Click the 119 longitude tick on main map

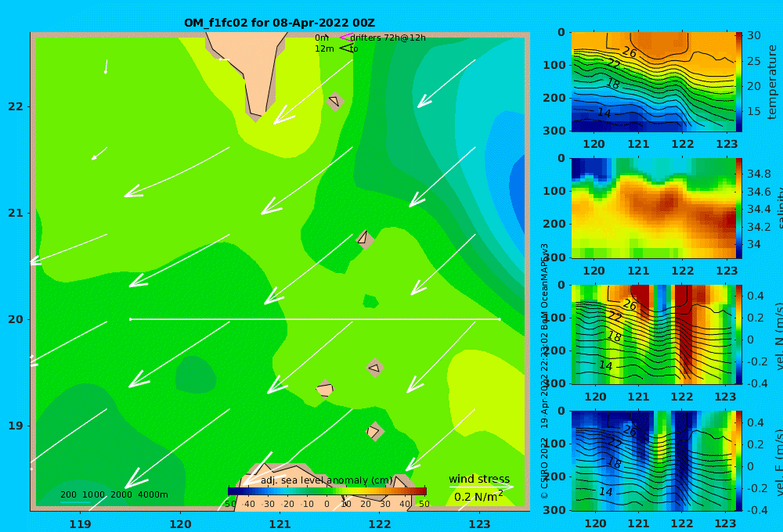81,524
